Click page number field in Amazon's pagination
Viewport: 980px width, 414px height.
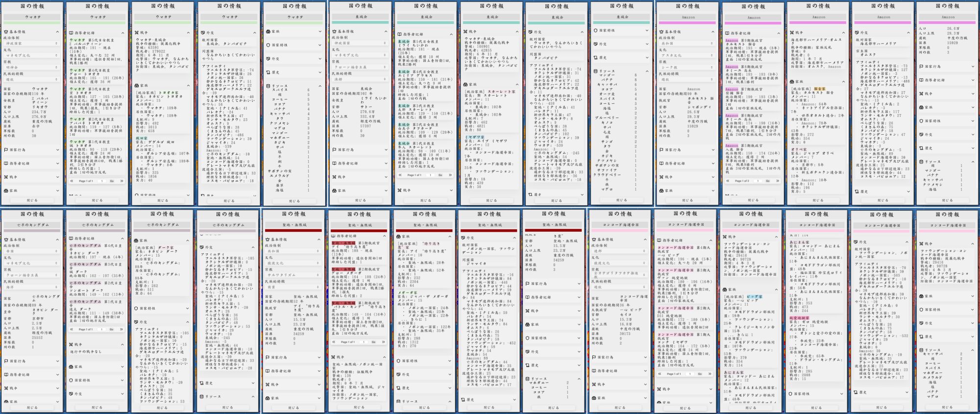[x=758, y=181]
